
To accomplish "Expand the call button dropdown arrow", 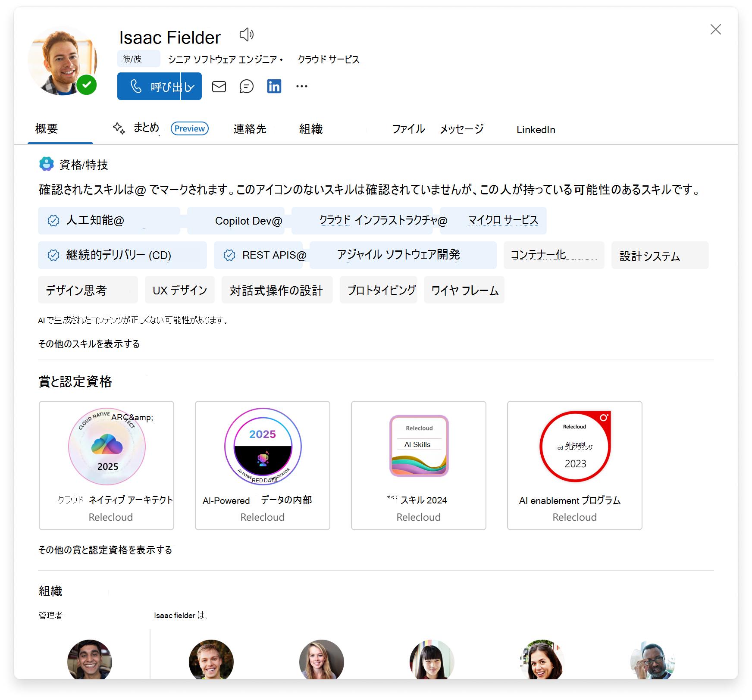I will tap(191, 86).
